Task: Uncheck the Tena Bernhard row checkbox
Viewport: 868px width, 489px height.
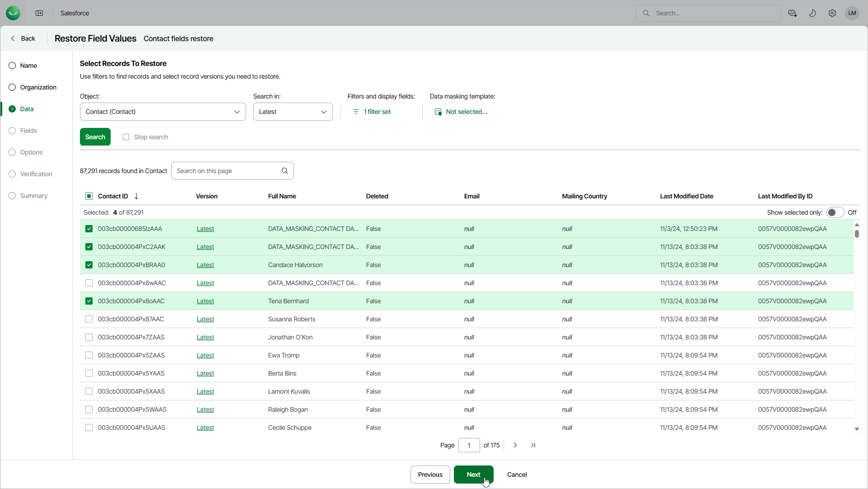Action: (89, 301)
